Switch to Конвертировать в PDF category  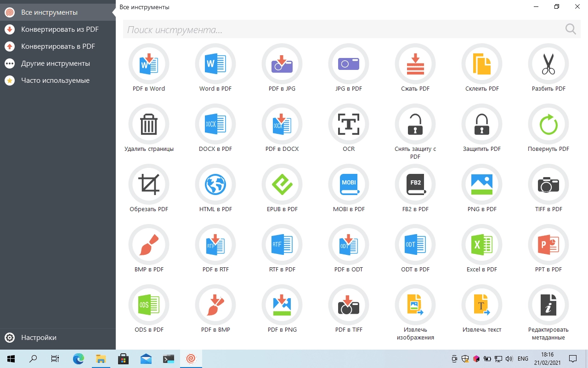pos(58,46)
